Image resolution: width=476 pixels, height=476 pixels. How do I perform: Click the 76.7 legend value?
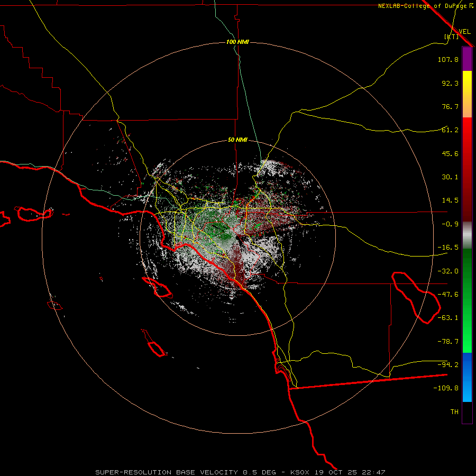click(x=450, y=106)
